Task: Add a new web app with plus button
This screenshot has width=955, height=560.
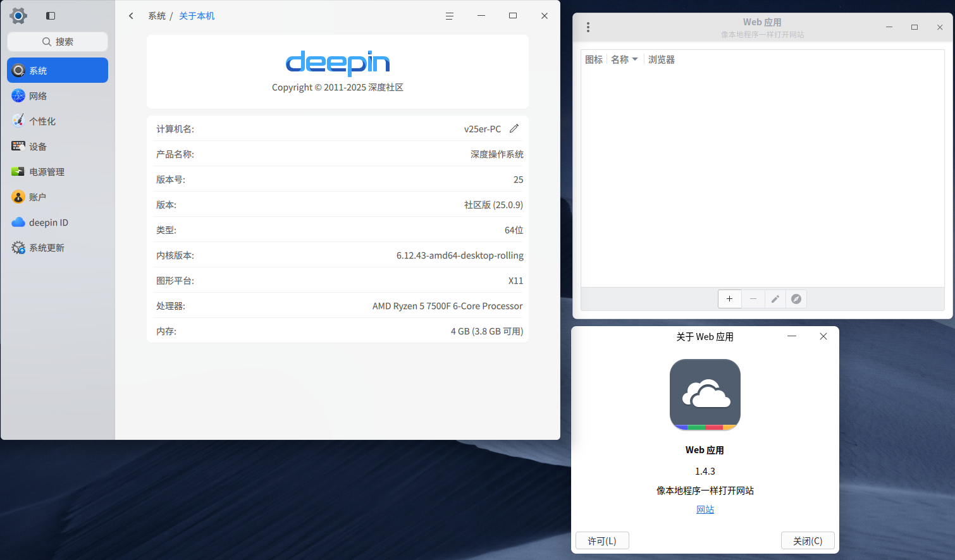Action: [729, 299]
